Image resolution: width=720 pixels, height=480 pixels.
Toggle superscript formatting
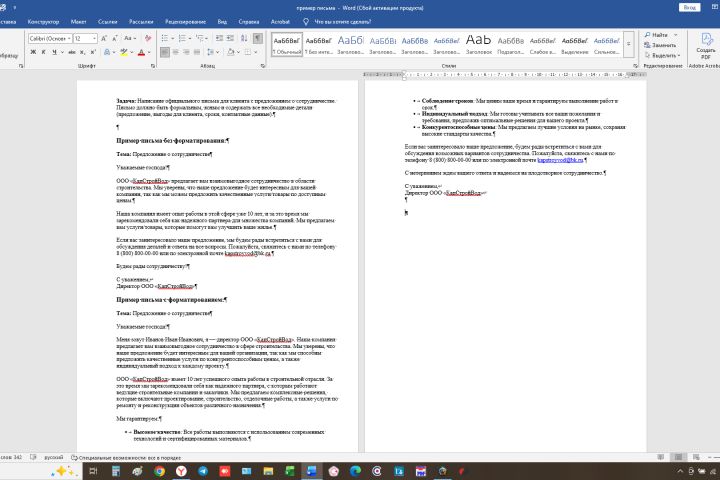[x=93, y=52]
